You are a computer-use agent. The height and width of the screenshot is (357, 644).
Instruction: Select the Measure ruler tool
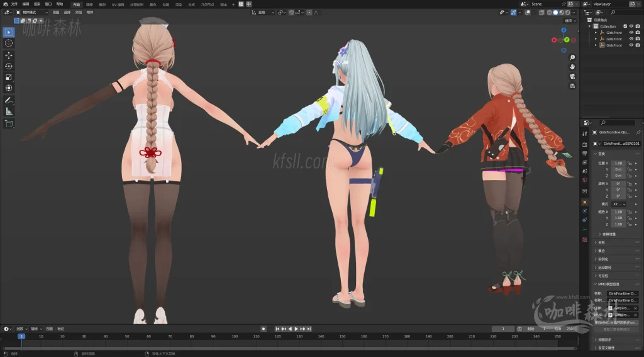[x=9, y=111]
